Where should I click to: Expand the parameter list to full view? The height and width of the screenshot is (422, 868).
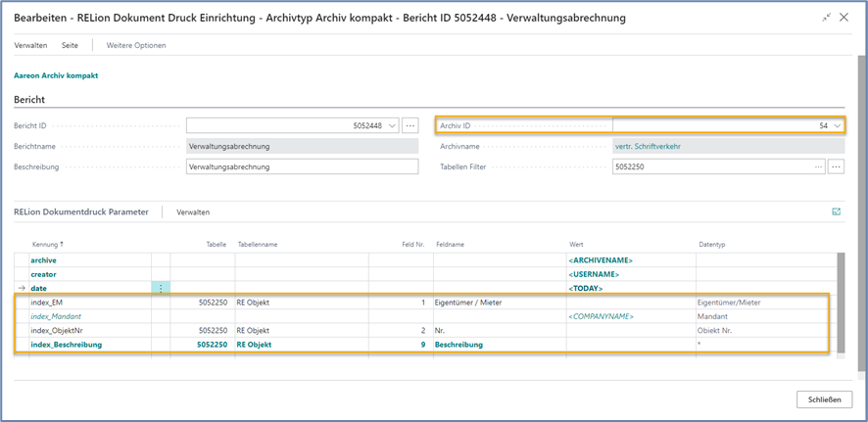[x=837, y=211]
